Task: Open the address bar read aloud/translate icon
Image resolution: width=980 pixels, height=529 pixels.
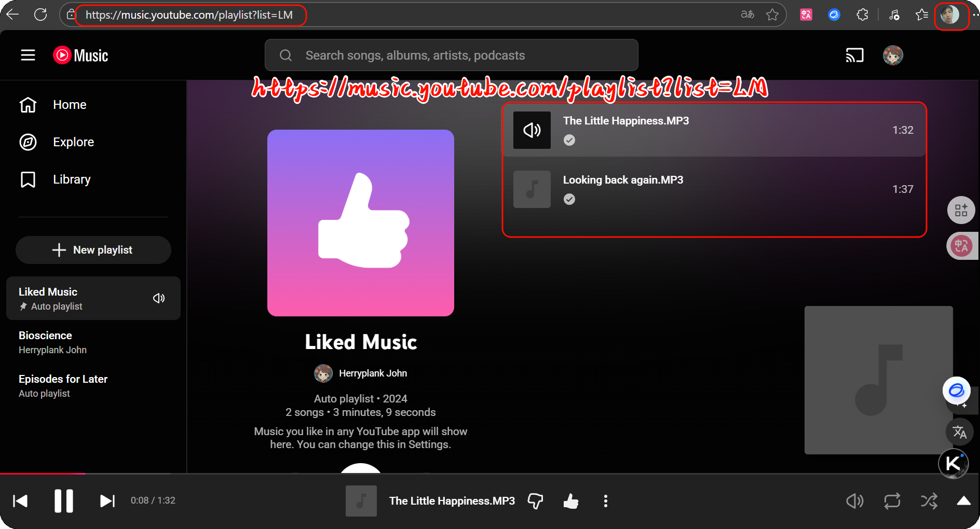Action: [x=747, y=15]
